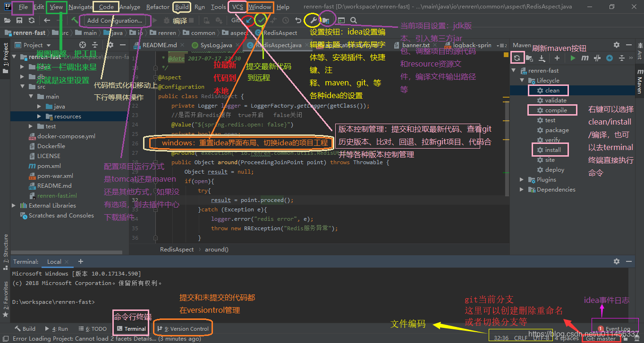Click Git Commit green checkmark icon
The width and height of the screenshot is (644, 343).
[x=261, y=20]
